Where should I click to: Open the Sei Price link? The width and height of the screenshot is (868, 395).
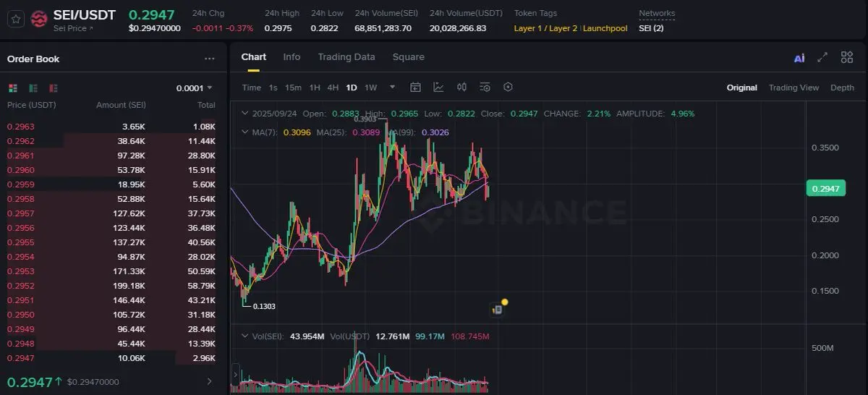[x=74, y=28]
